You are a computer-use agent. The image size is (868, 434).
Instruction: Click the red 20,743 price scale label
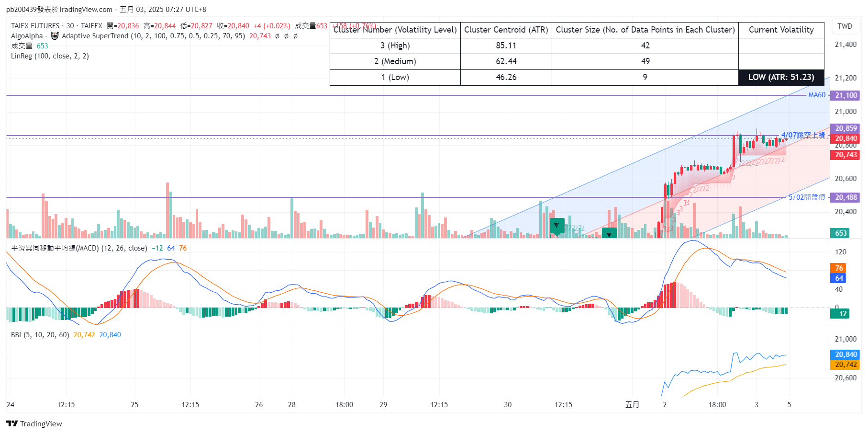846,155
